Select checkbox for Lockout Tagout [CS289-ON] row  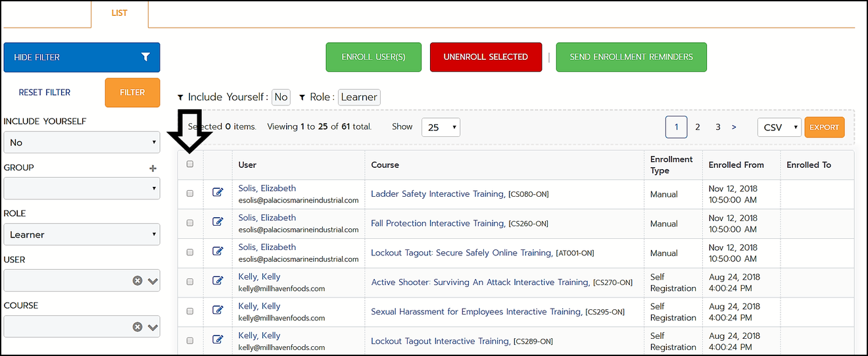tap(190, 341)
